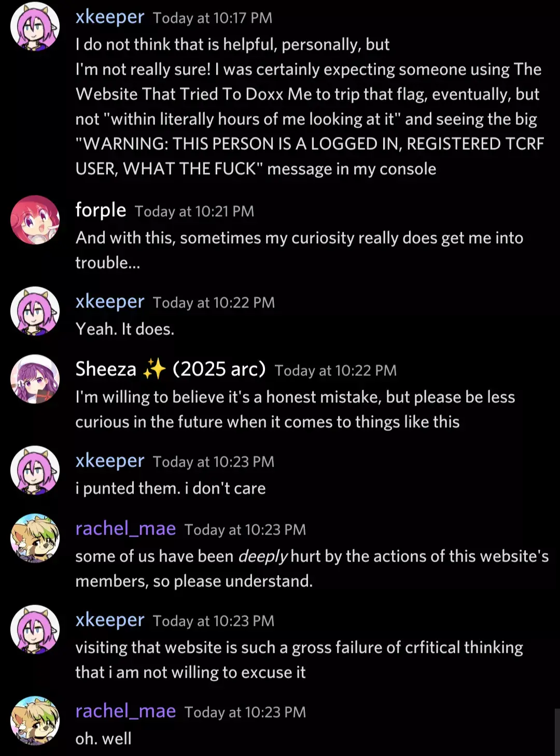
Task: Click rachel_mae's avatar beside "some of us" message
Action: (35, 538)
